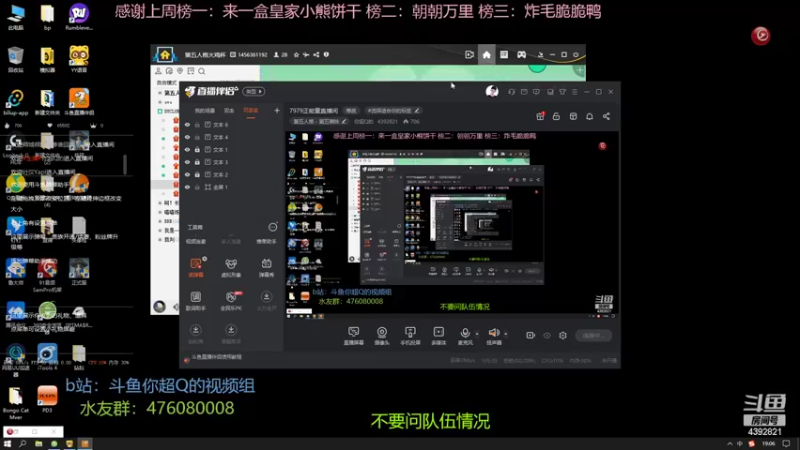
Task: Open the stream settings gear icon
Action: (x=563, y=335)
